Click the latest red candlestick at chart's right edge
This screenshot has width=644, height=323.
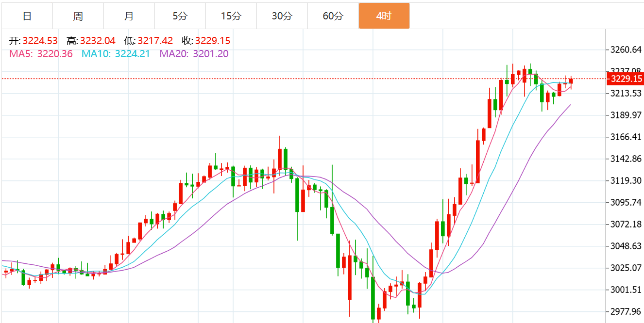(x=571, y=81)
